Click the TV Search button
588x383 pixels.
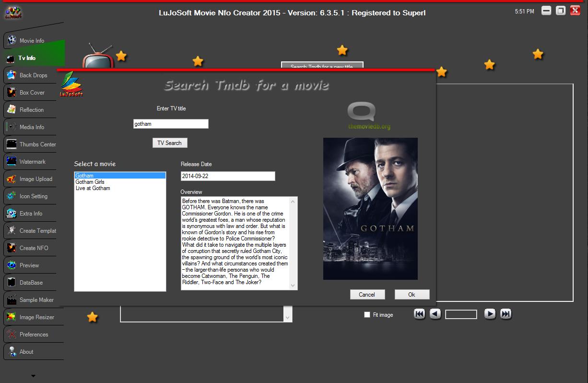[170, 143]
